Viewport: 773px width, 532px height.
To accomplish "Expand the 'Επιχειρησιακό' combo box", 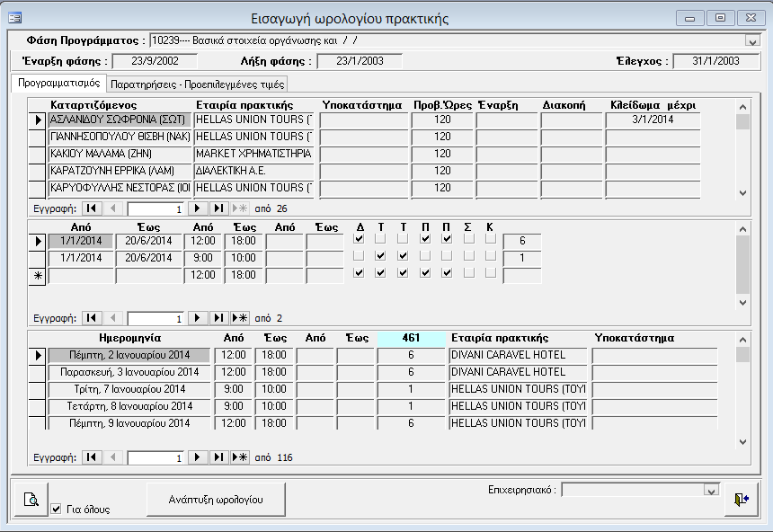I will point(712,490).
